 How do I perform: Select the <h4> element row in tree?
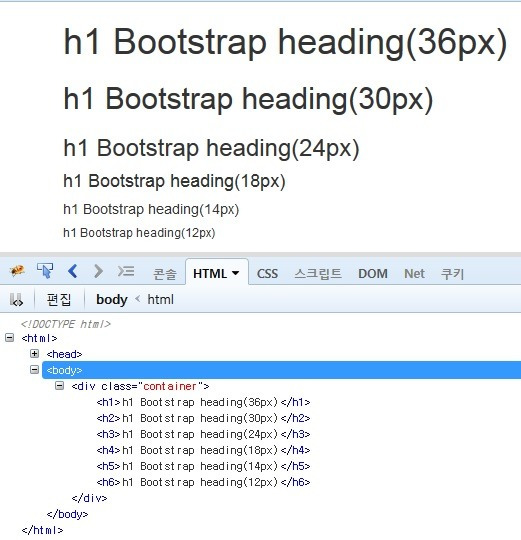[203, 450]
